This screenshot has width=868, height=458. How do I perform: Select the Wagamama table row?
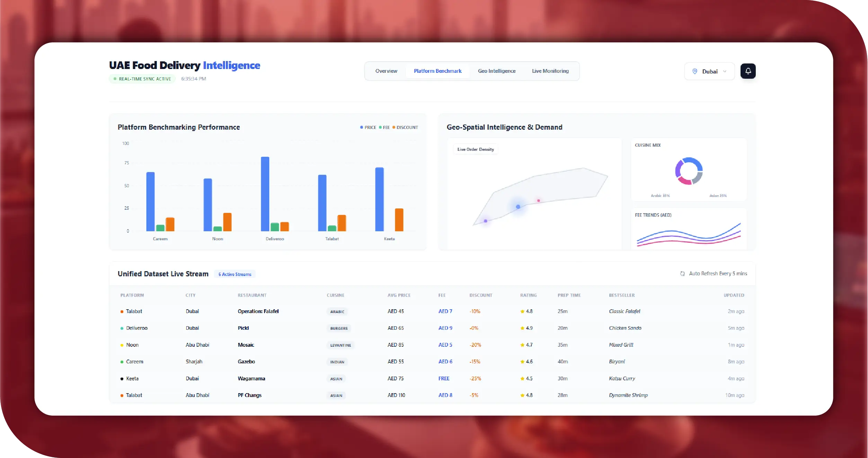[x=251, y=378]
